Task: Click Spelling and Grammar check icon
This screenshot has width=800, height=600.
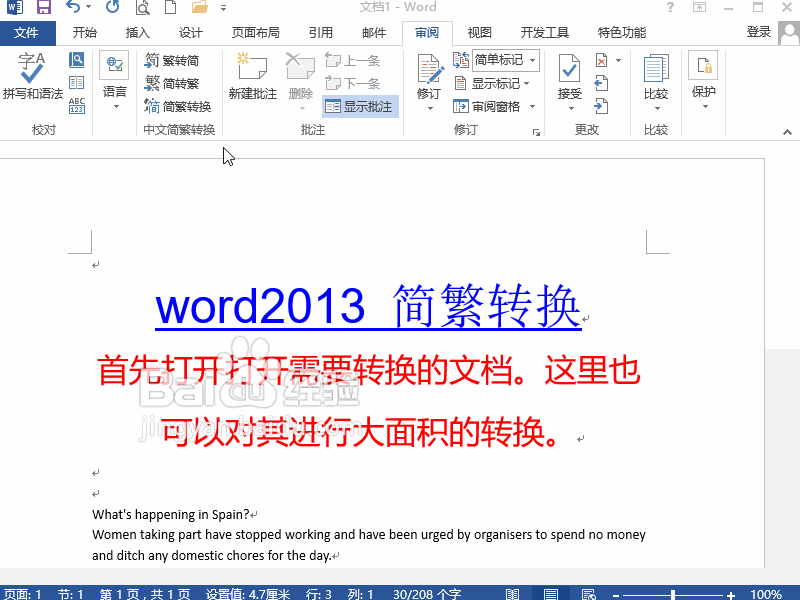Action: (x=32, y=76)
